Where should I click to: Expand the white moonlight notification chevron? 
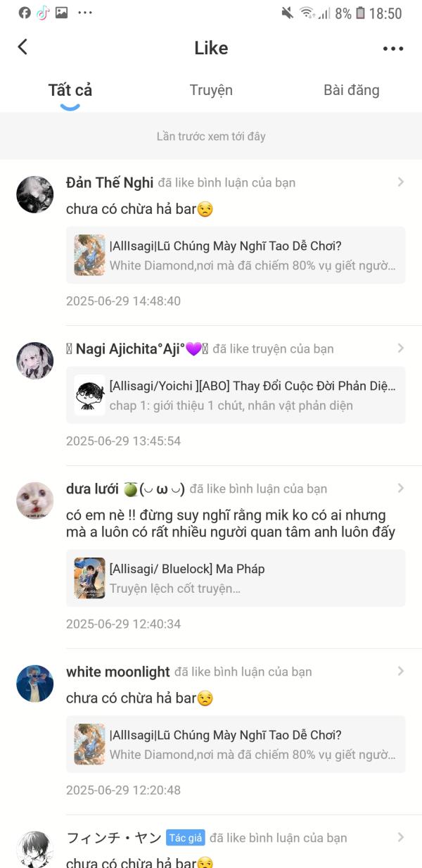tap(401, 671)
